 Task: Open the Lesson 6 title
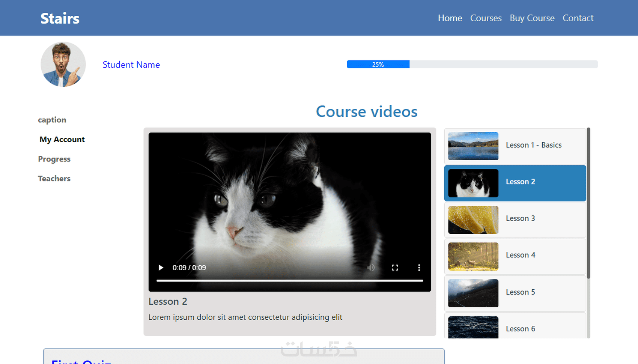(x=521, y=329)
